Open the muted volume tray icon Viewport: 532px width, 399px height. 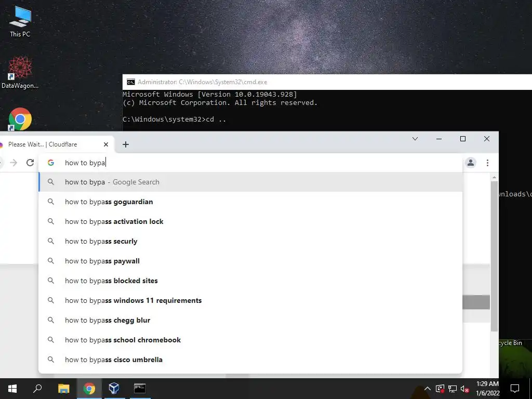pyautogui.click(x=464, y=389)
